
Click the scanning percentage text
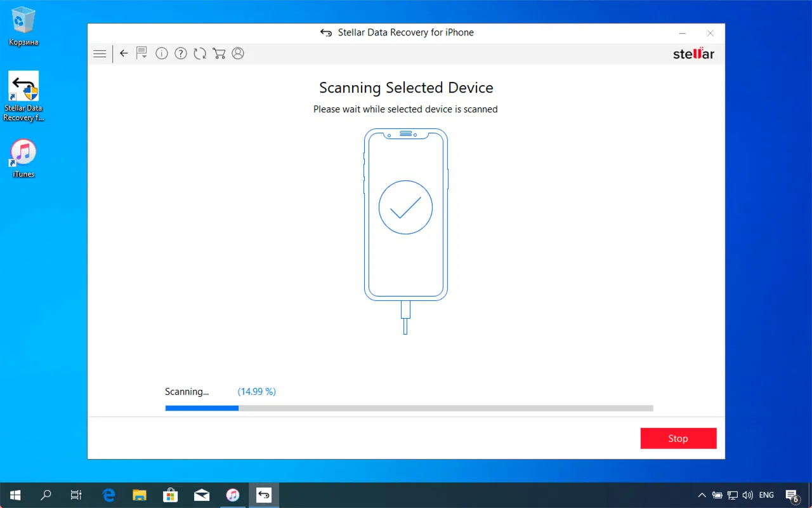tap(256, 391)
